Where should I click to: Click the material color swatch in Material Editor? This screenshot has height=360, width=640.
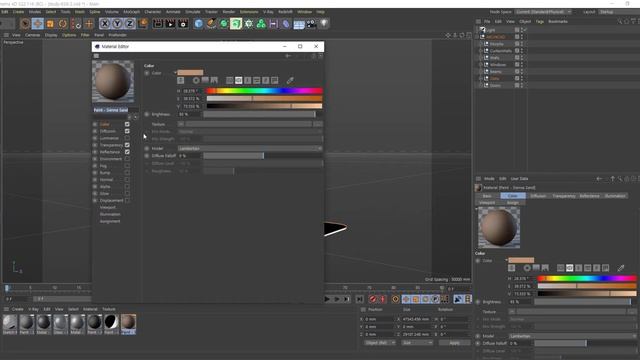tap(190, 73)
